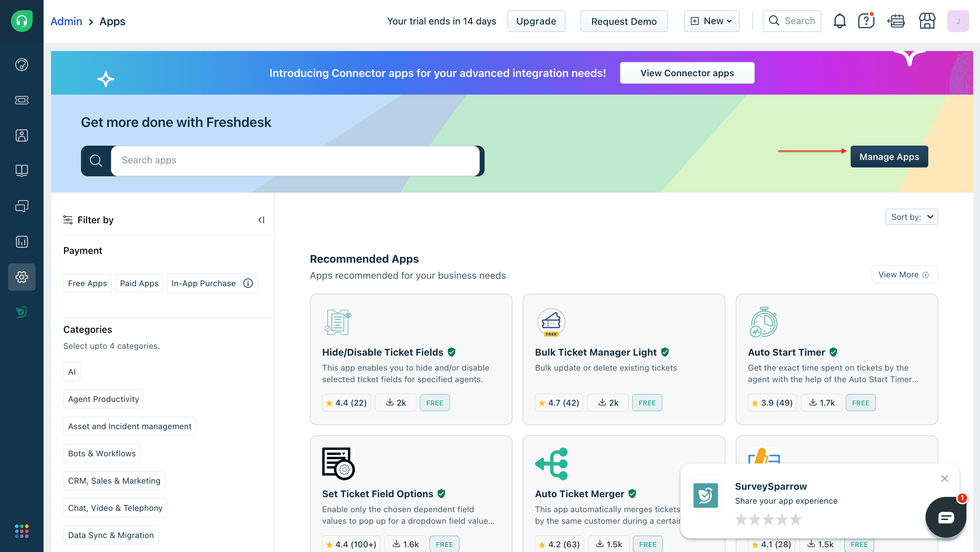980x552 pixels.
Task: Open the Sort by dropdown
Action: click(x=911, y=217)
